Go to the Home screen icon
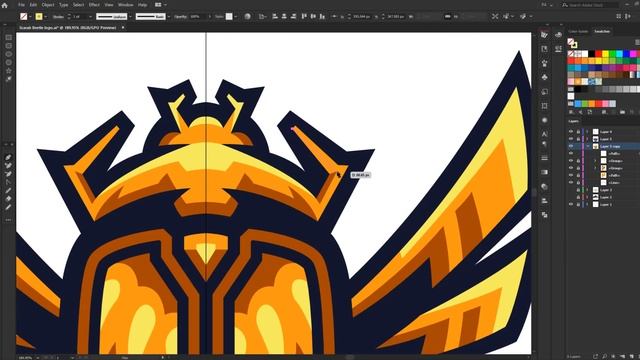Viewport: 640px width, 360px height. [4, 5]
